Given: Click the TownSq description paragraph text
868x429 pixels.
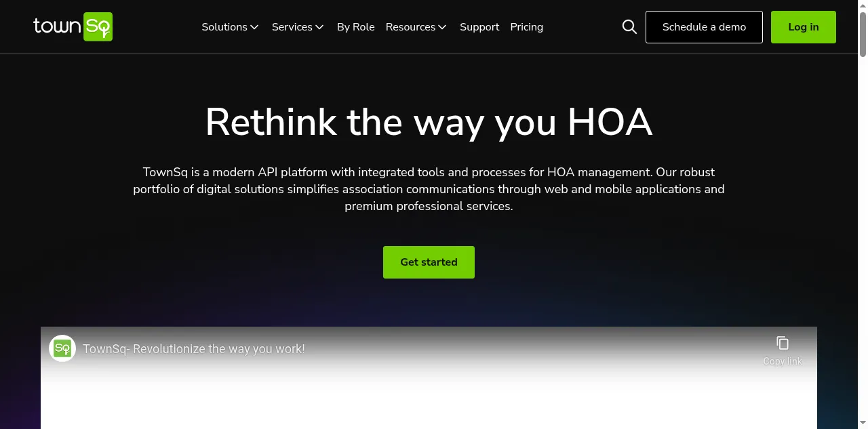Looking at the screenshot, I should click(x=429, y=189).
